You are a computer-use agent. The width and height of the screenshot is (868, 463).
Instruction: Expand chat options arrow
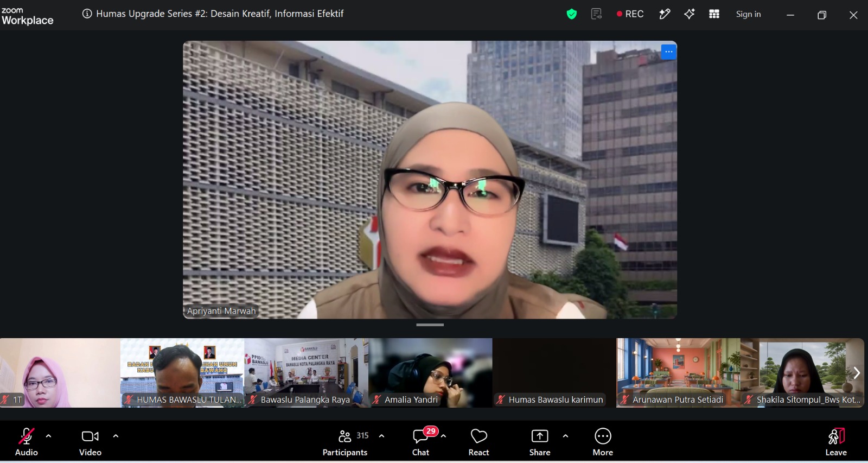[444, 436]
